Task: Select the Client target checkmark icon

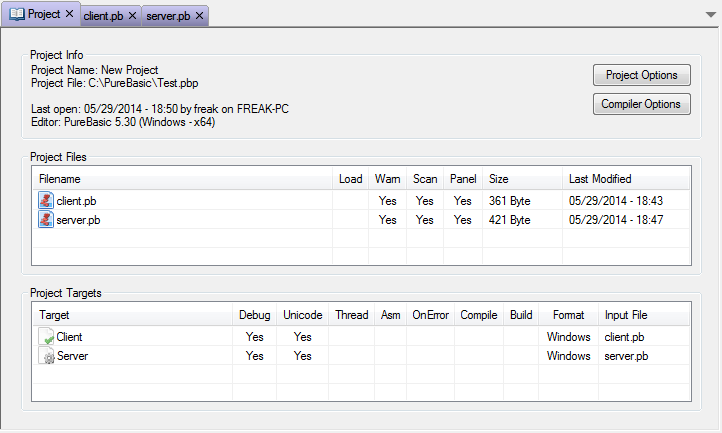Action: tap(46, 337)
